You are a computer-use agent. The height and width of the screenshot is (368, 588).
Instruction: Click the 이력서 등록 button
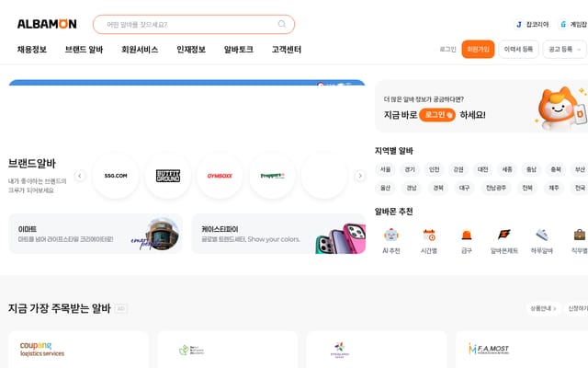(x=518, y=49)
